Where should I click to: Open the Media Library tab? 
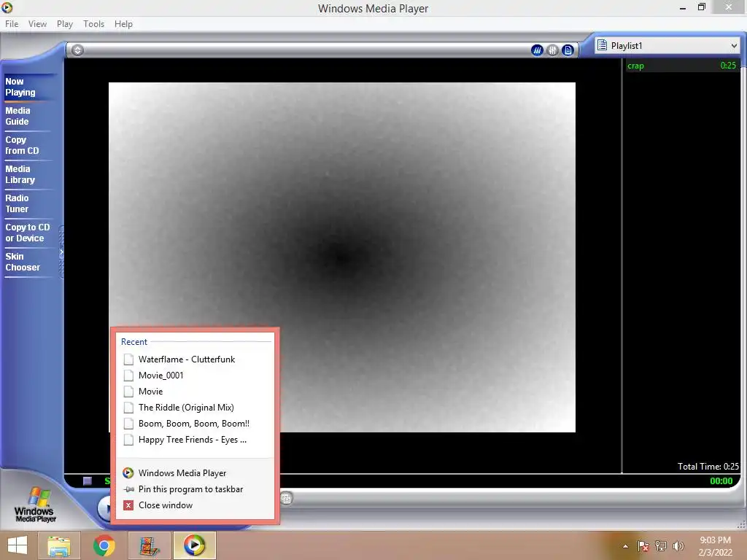pyautogui.click(x=28, y=174)
